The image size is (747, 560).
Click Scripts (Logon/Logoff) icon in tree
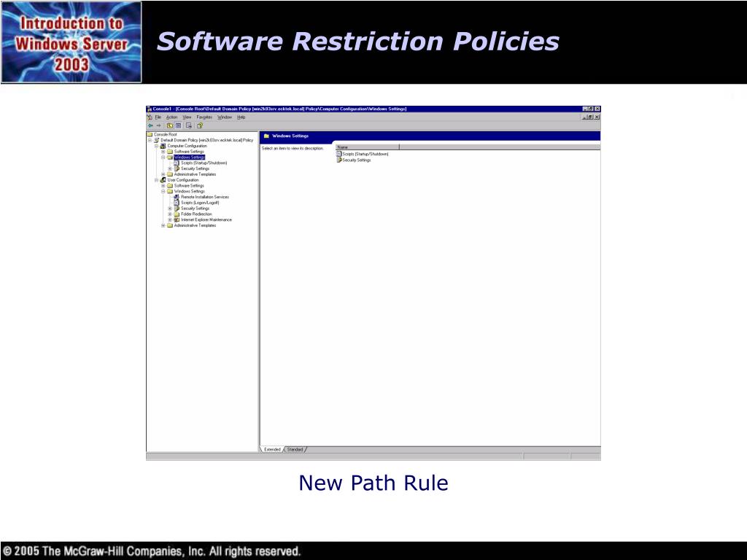pyautogui.click(x=177, y=203)
